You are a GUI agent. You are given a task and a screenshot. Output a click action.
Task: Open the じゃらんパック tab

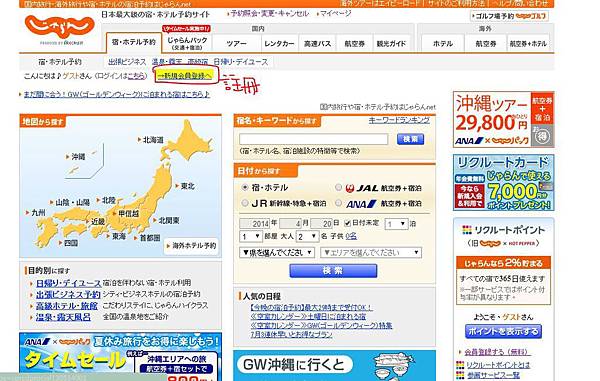(187, 42)
